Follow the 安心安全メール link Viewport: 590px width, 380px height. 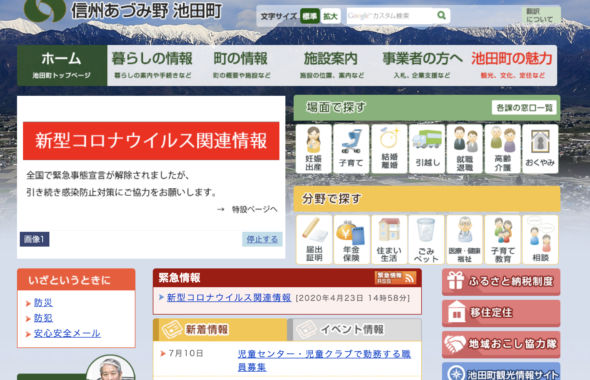click(x=67, y=333)
